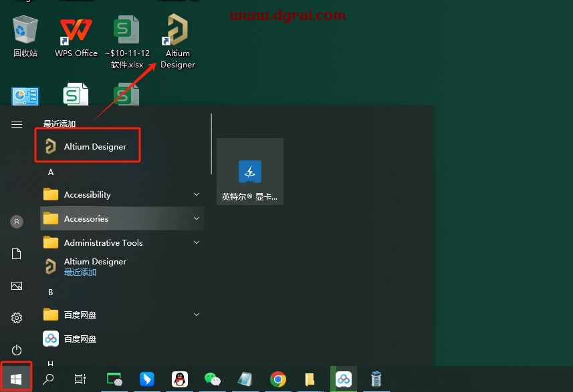Open WeChat from the taskbar
Screen dimensions: 573x392
tap(212, 379)
